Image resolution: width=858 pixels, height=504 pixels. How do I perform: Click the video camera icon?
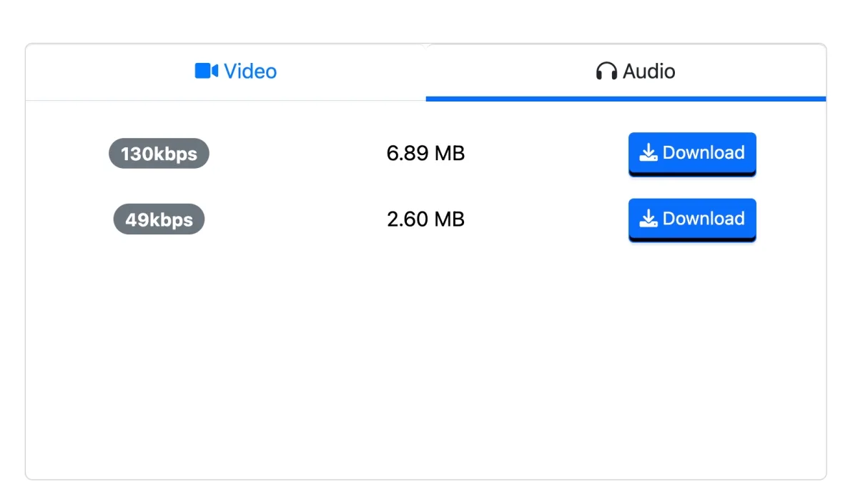[206, 71]
